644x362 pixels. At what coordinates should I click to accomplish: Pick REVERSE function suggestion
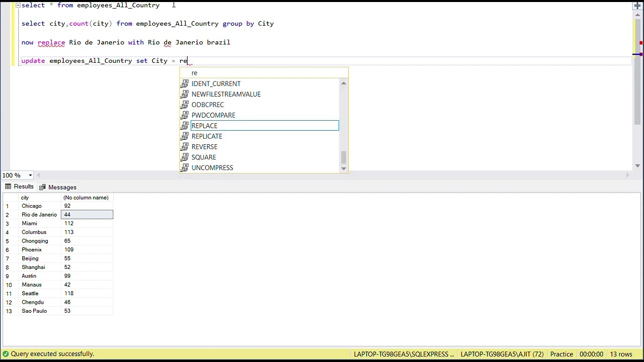point(204,147)
